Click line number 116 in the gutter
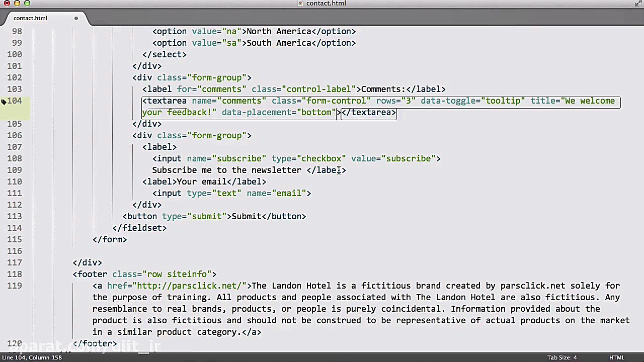 click(15, 251)
